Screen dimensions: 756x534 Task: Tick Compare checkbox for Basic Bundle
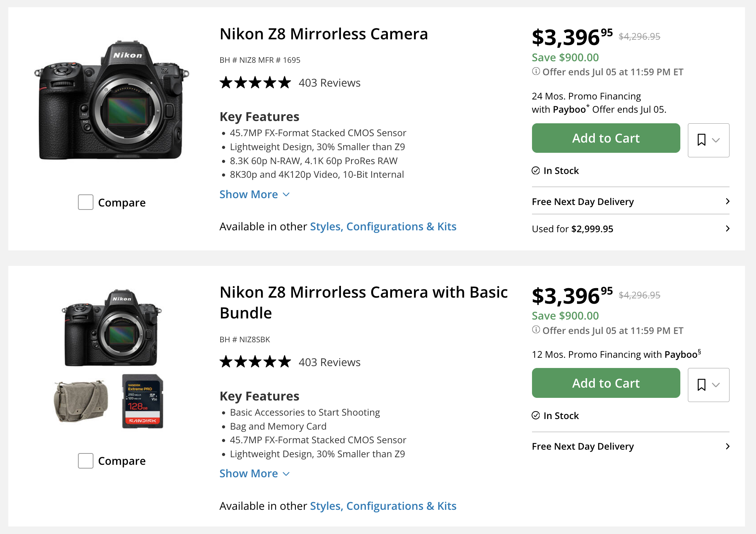click(x=86, y=461)
